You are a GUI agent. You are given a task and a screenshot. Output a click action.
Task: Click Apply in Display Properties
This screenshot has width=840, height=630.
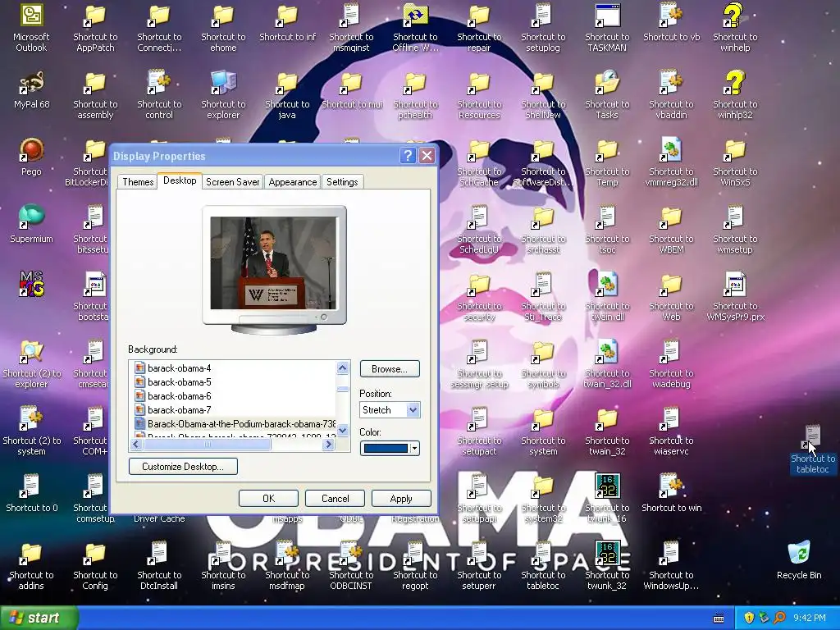[x=401, y=498]
